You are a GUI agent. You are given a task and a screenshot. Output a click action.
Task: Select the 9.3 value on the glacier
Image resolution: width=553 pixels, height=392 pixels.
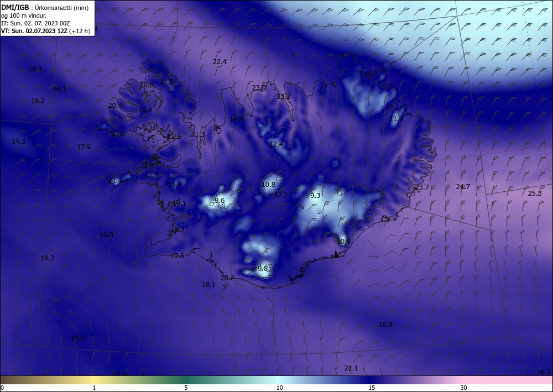click(x=315, y=196)
